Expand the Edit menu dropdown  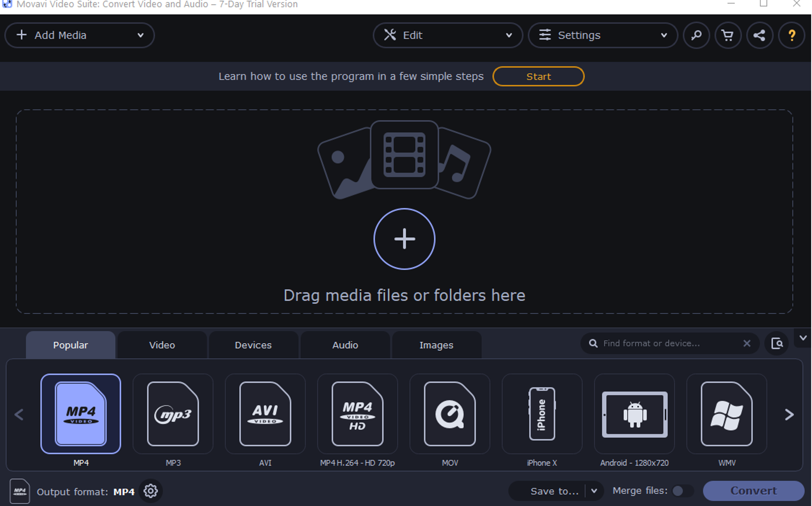coord(448,35)
